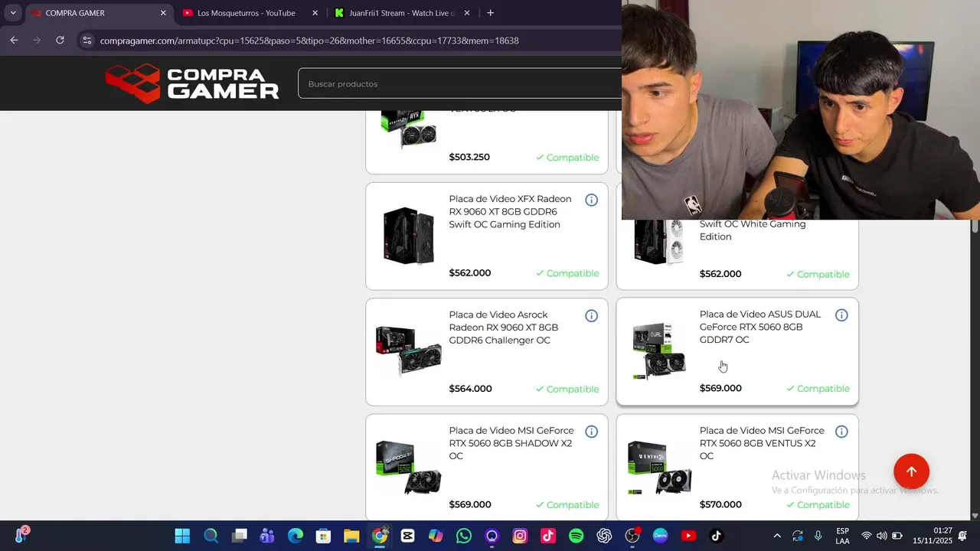Click Compatible label on Asrock card
Image resolution: width=980 pixels, height=551 pixels.
coord(567,389)
